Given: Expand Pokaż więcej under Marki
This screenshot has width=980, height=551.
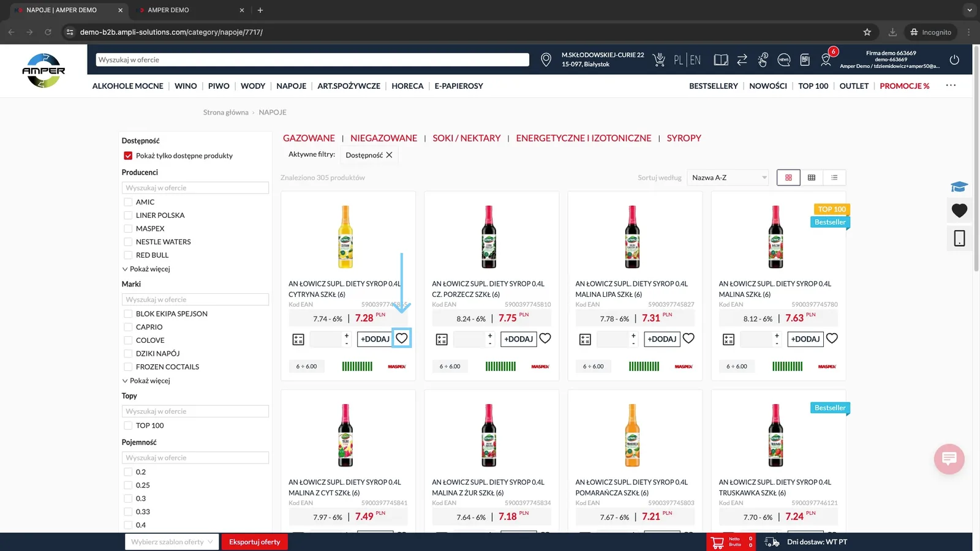Looking at the screenshot, I should pyautogui.click(x=146, y=381).
